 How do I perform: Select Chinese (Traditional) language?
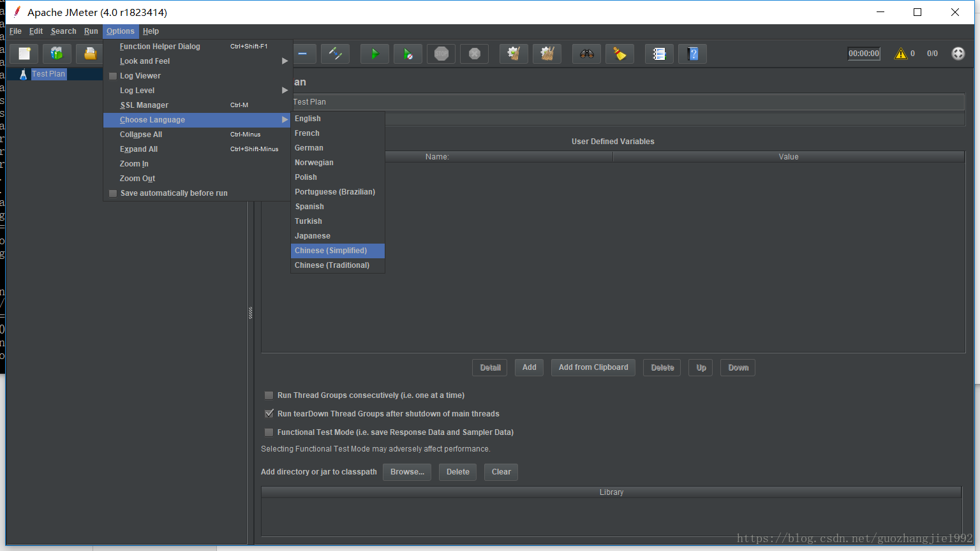tap(338, 265)
